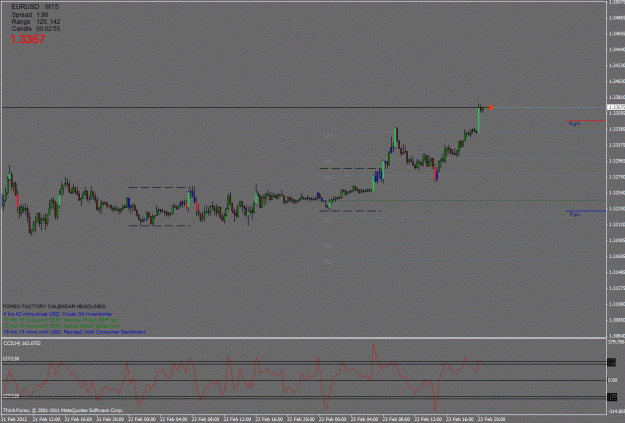625x423 pixels.
Task: Select the red RgH level line
Action: click(x=586, y=120)
